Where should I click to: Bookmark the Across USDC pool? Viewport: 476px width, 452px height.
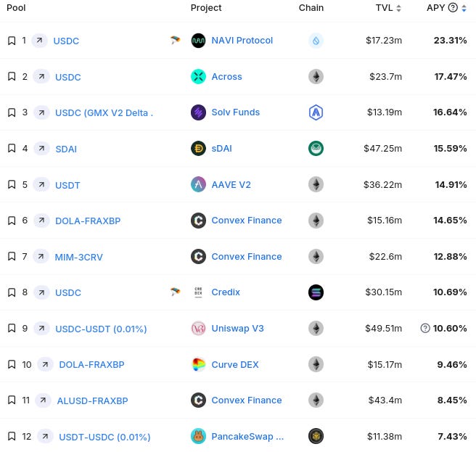tap(12, 76)
